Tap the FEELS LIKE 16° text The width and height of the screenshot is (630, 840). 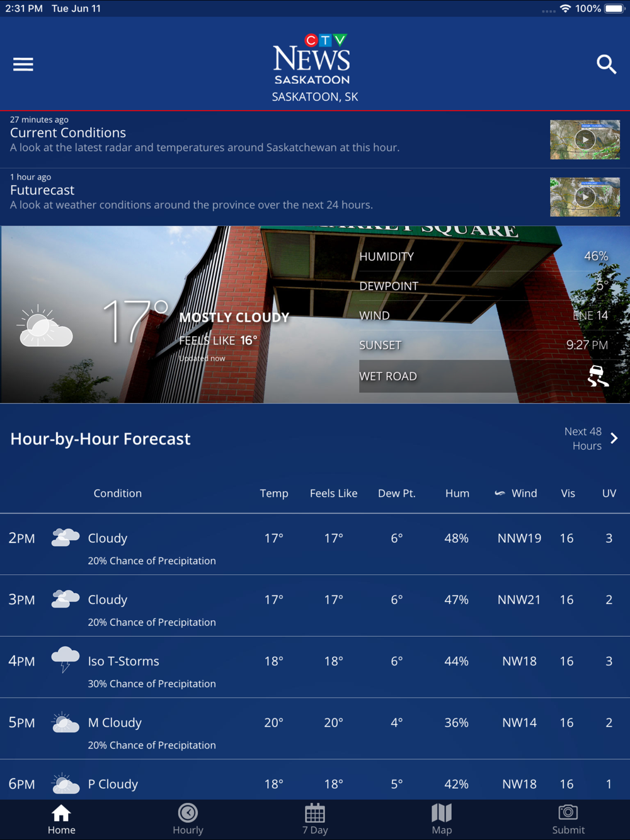pyautogui.click(x=218, y=341)
